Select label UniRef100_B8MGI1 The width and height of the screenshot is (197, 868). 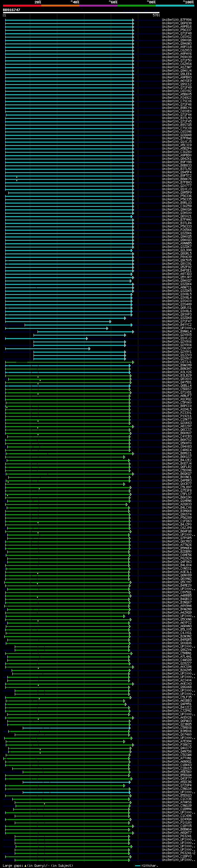[177, 454]
